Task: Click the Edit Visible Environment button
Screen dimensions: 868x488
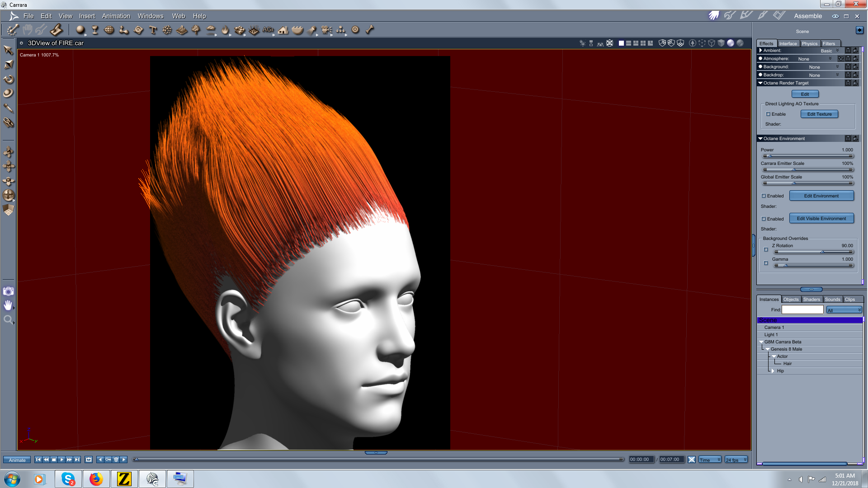Action: click(821, 219)
